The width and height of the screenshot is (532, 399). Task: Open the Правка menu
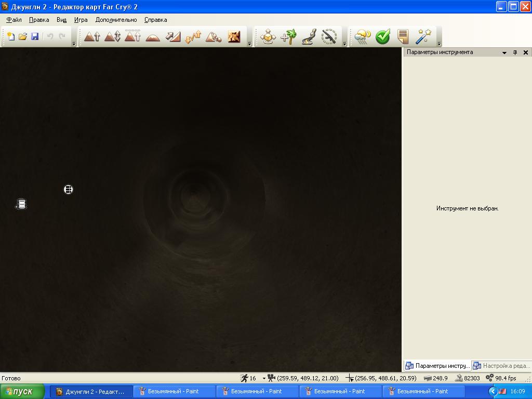coord(39,20)
